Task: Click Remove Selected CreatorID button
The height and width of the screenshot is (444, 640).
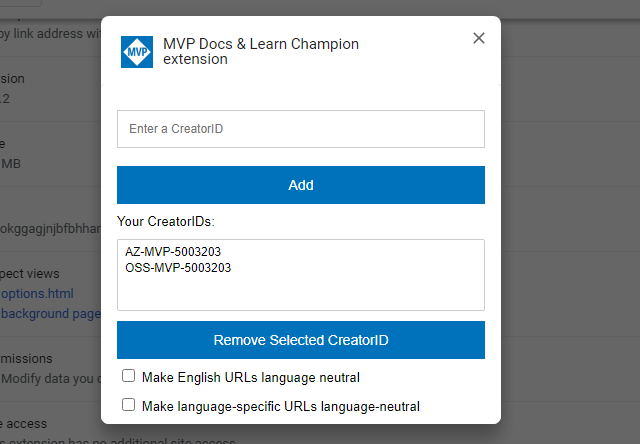Action: coord(301,340)
